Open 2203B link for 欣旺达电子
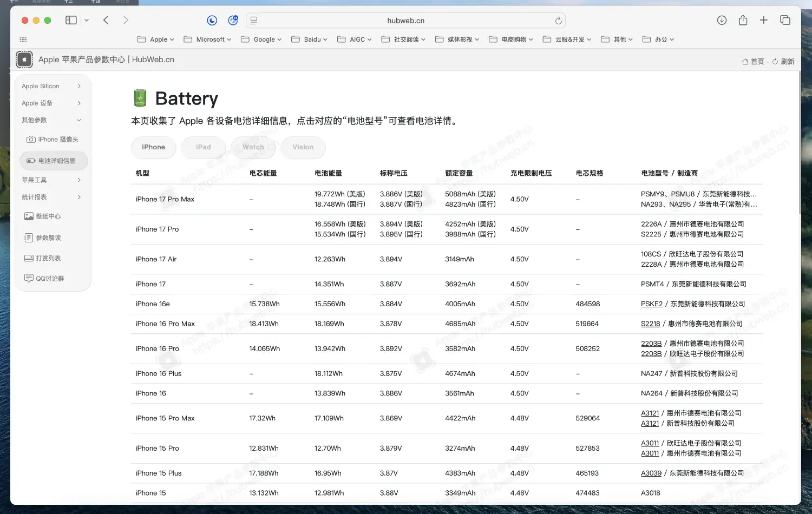Viewport: 812px width, 514px height. coord(651,354)
